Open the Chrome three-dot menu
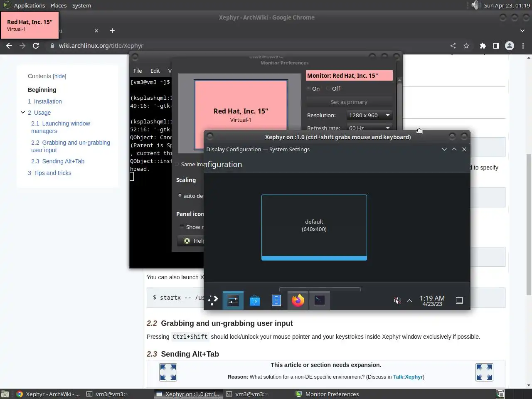The width and height of the screenshot is (532, 399). (x=523, y=46)
